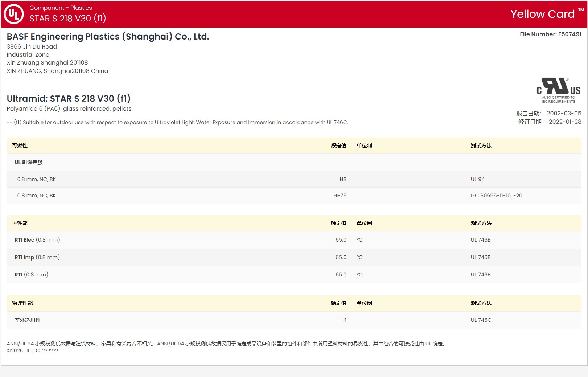Click the 'UL 746C' test method cell
This screenshot has height=377, width=588.
[481, 320]
